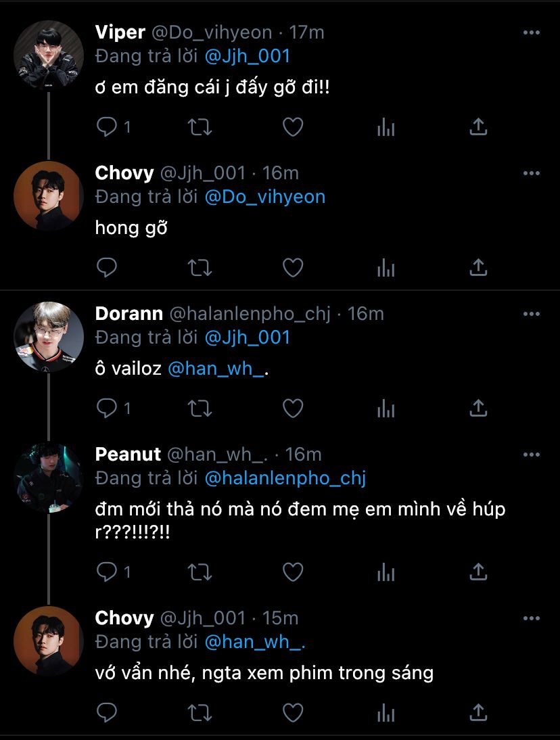This screenshot has height=740, width=560.
Task: View analytics on Chovy's last tweet
Action: point(386,712)
